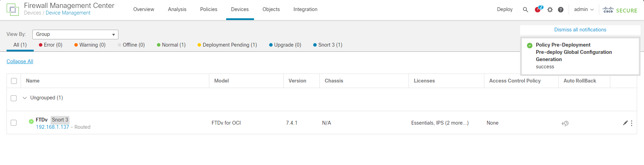Click the Dismiss all notifications link
The image size is (644, 165).
[x=580, y=30]
